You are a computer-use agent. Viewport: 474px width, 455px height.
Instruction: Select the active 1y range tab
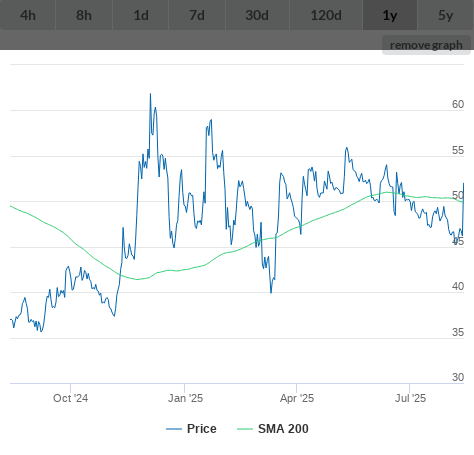click(390, 15)
